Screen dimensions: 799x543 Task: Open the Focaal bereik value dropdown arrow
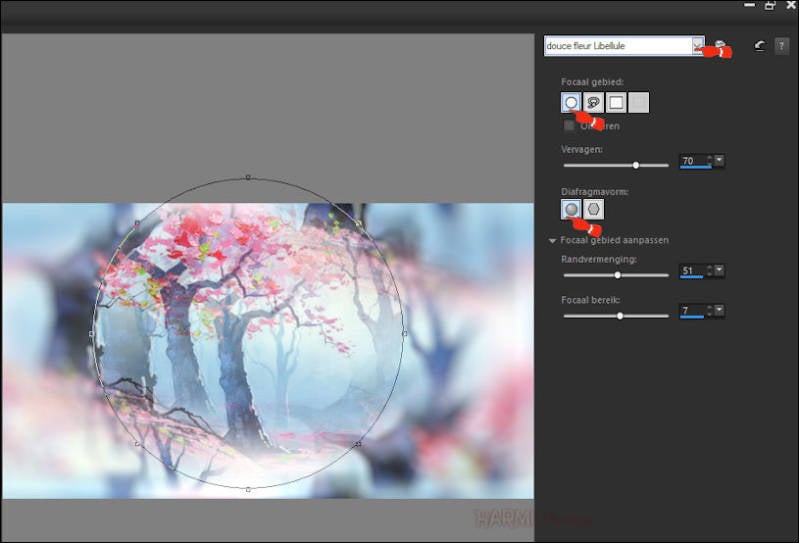coord(719,311)
